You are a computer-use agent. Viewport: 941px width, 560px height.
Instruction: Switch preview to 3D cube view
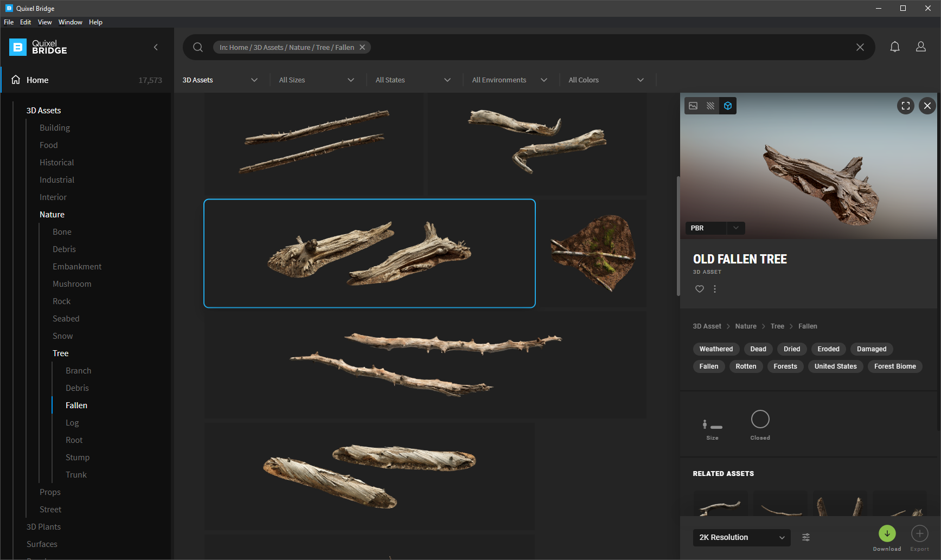(728, 106)
